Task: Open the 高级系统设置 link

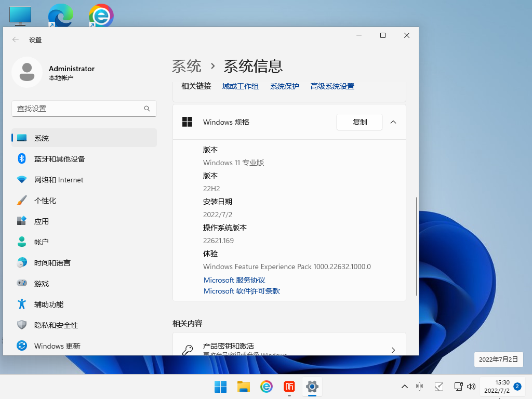Action: pos(332,86)
